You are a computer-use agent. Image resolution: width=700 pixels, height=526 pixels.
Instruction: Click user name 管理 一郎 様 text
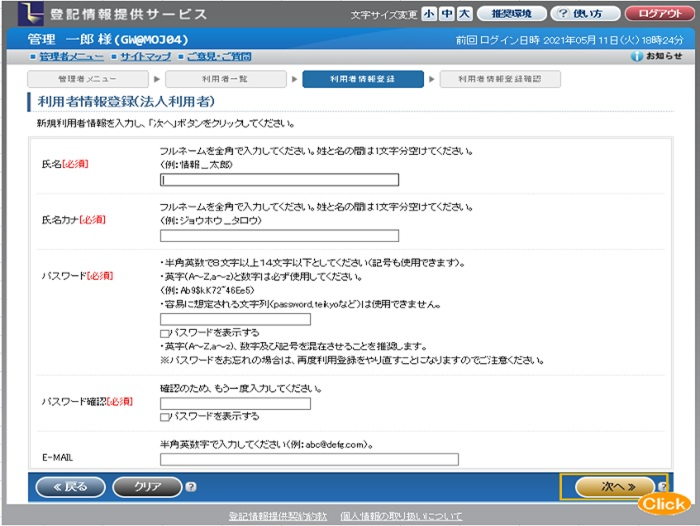click(108, 40)
